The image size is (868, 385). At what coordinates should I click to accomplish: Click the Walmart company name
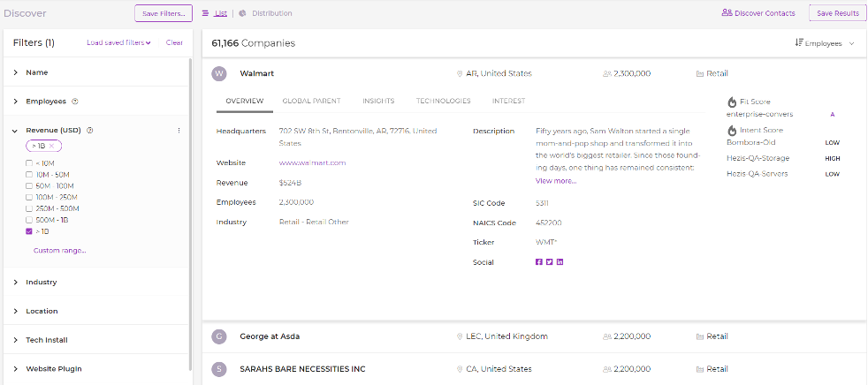[257, 73]
